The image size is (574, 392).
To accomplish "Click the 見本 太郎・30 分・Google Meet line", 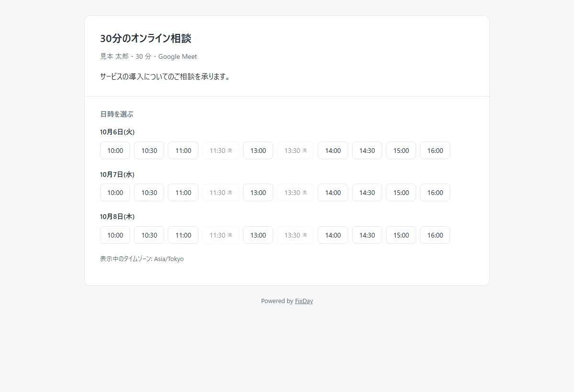I will pos(148,56).
